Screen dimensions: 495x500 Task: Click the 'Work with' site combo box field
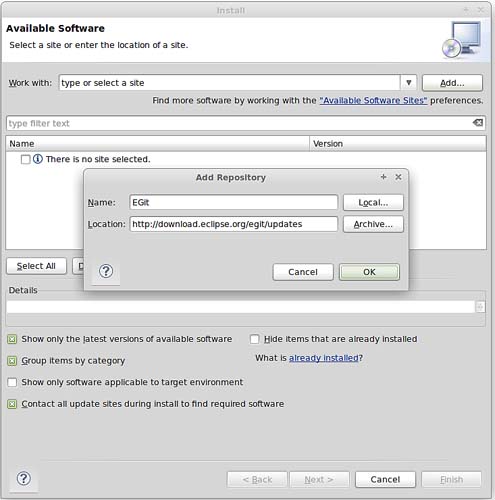(229, 83)
